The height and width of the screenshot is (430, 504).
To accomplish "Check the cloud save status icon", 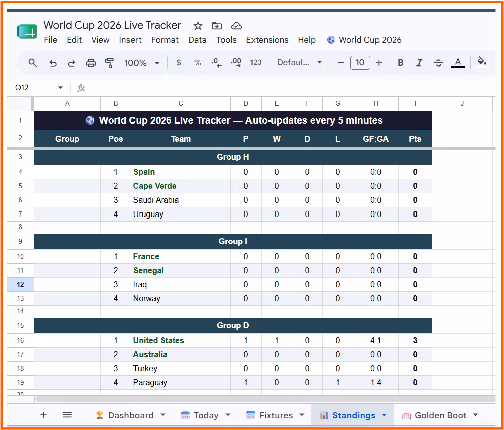I will [x=236, y=26].
